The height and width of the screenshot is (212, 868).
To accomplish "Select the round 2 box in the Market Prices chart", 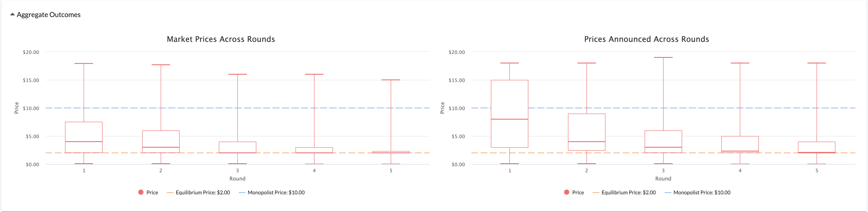I will (x=161, y=141).
